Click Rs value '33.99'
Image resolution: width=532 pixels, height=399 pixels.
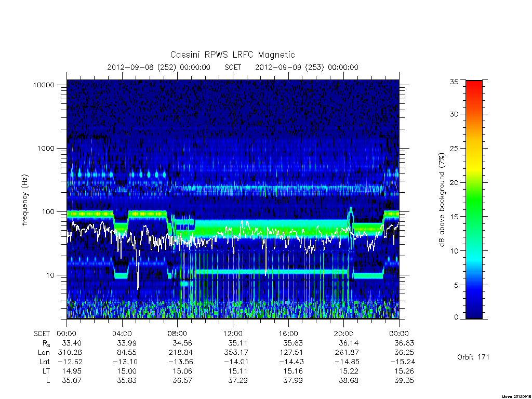tap(127, 343)
